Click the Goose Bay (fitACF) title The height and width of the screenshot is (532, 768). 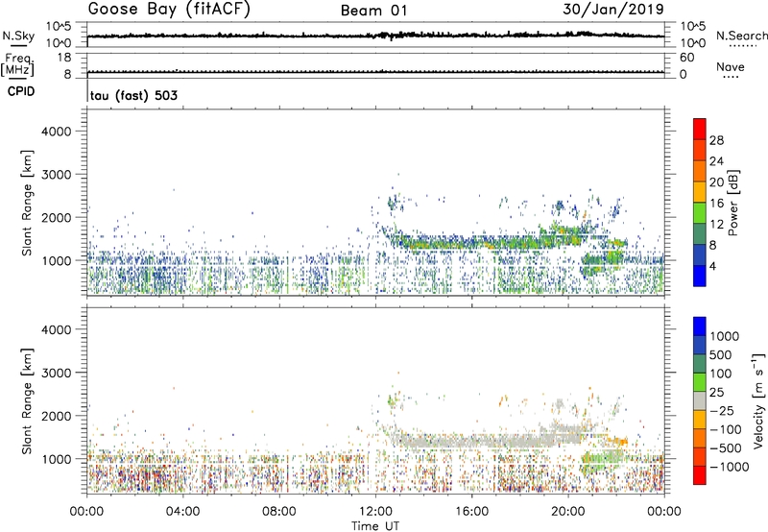coord(169,10)
